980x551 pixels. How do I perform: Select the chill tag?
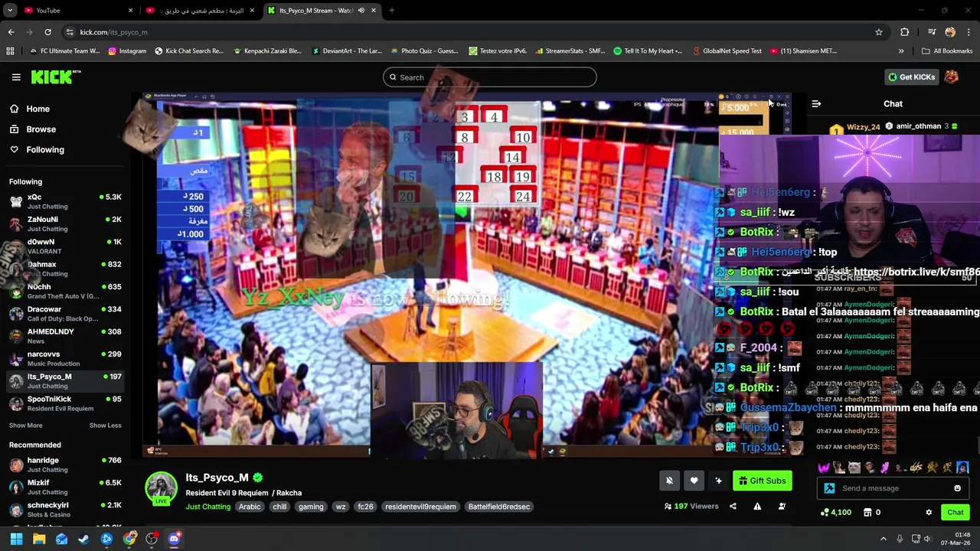coord(279,507)
